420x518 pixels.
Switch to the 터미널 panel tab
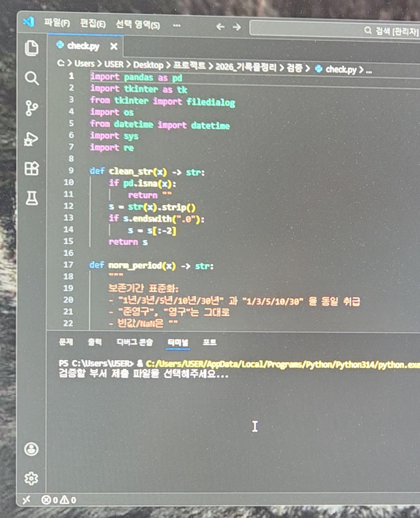(x=178, y=342)
